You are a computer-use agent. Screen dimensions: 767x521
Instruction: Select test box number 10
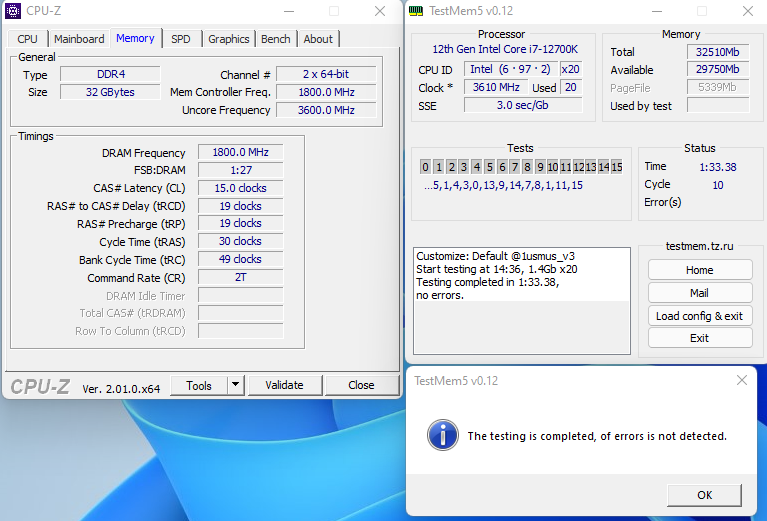pos(553,167)
